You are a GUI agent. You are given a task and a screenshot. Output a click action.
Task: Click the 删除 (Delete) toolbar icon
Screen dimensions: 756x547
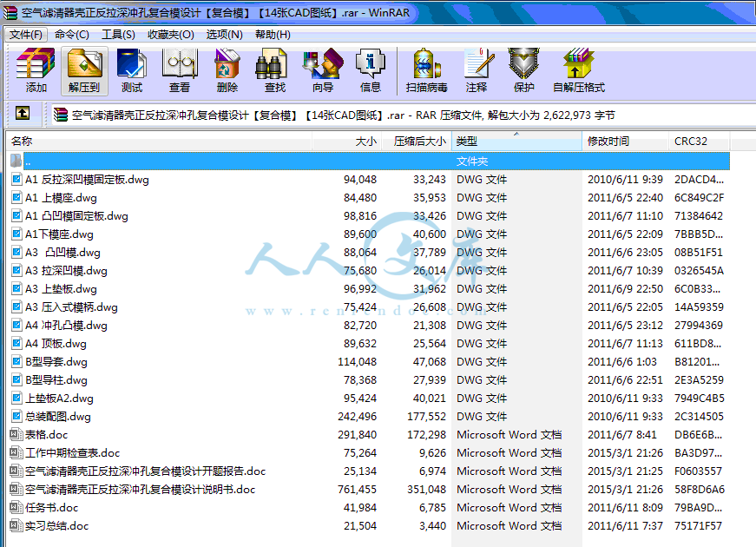(x=227, y=70)
